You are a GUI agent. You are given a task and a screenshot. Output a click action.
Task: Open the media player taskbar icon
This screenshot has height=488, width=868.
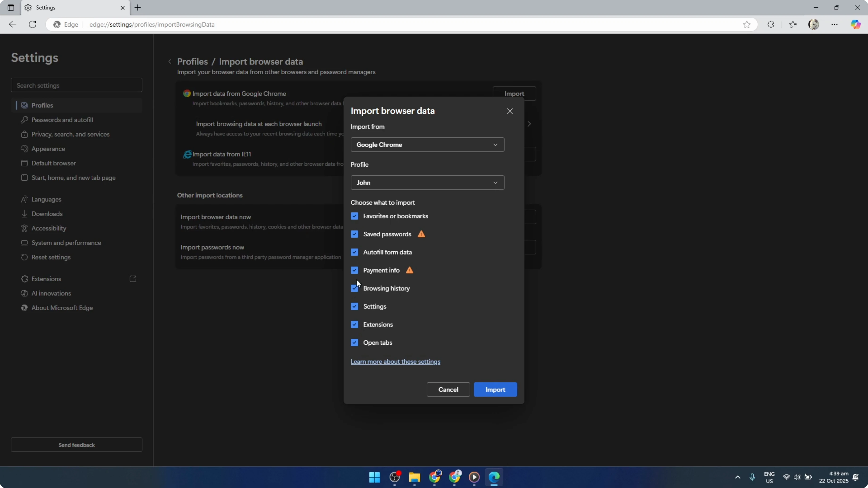point(474,477)
